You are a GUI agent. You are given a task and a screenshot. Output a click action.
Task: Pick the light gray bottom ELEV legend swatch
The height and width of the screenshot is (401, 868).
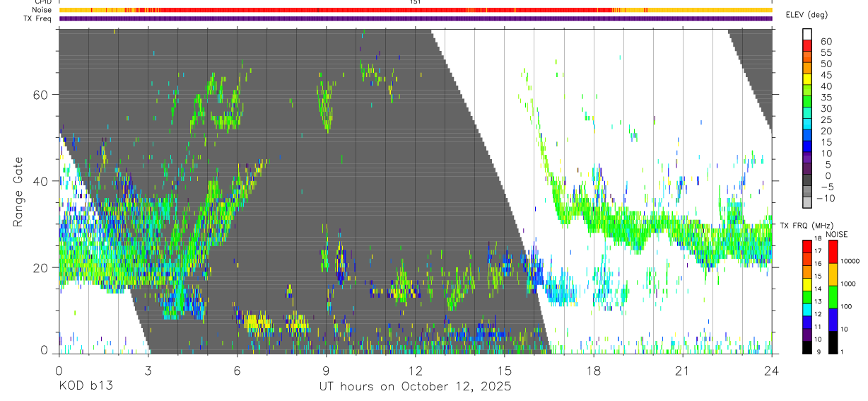[x=807, y=202]
